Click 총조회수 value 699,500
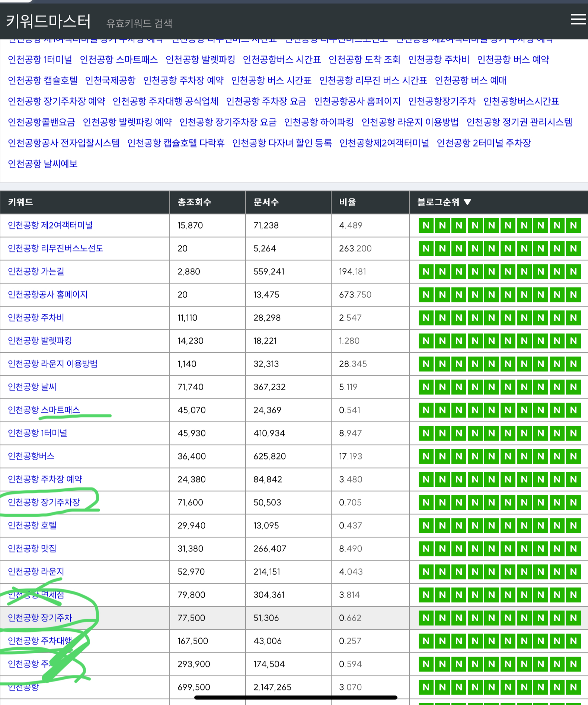Image resolution: width=588 pixels, height=705 pixels. (194, 687)
